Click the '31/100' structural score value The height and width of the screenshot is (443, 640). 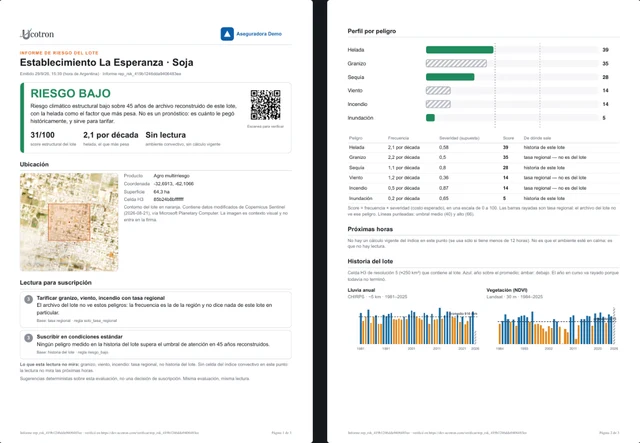[x=42, y=135]
